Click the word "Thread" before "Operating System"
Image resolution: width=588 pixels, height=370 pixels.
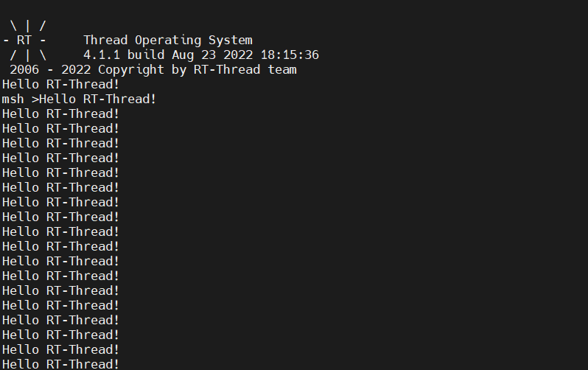coord(105,41)
